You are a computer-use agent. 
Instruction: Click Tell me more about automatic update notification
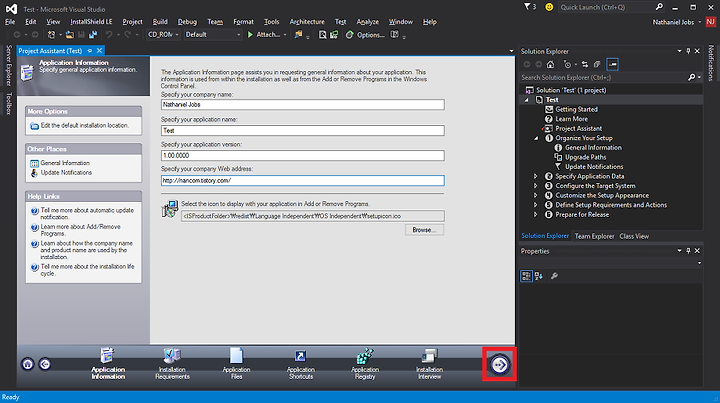coord(87,213)
